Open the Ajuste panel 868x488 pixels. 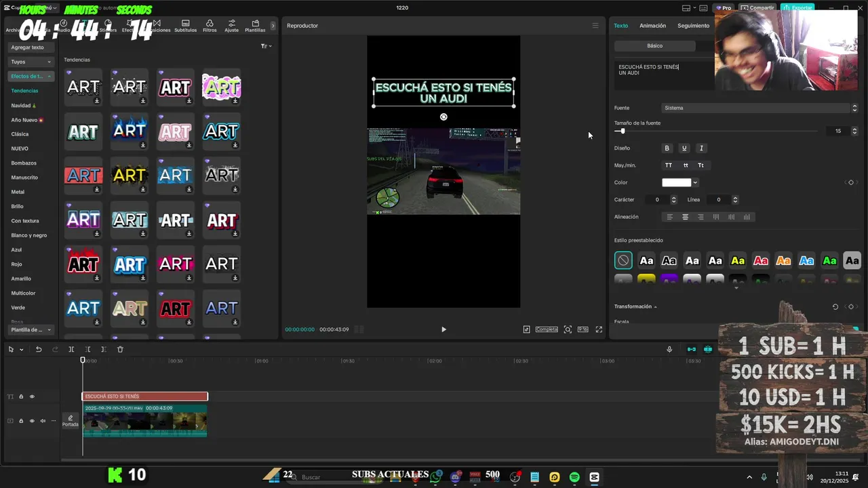(x=231, y=26)
